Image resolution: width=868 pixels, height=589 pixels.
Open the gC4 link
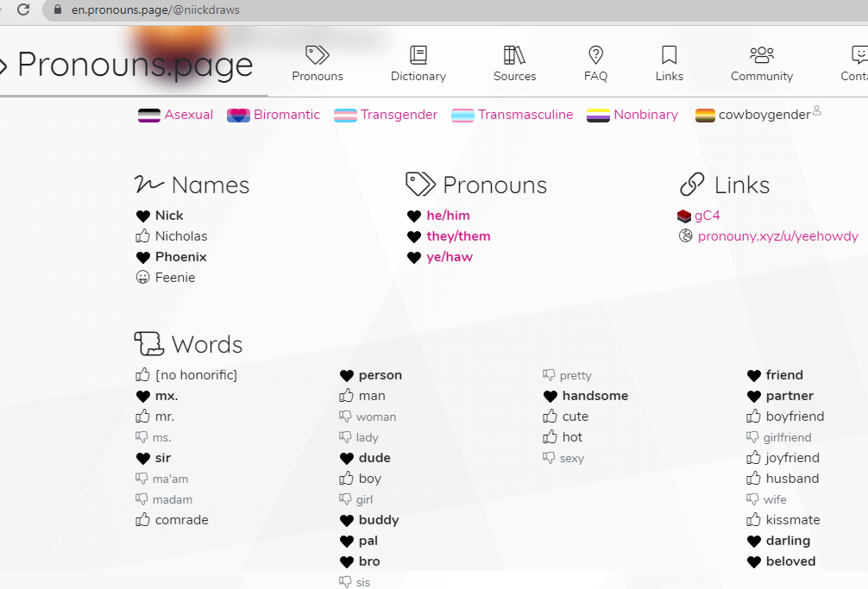pyautogui.click(x=708, y=216)
